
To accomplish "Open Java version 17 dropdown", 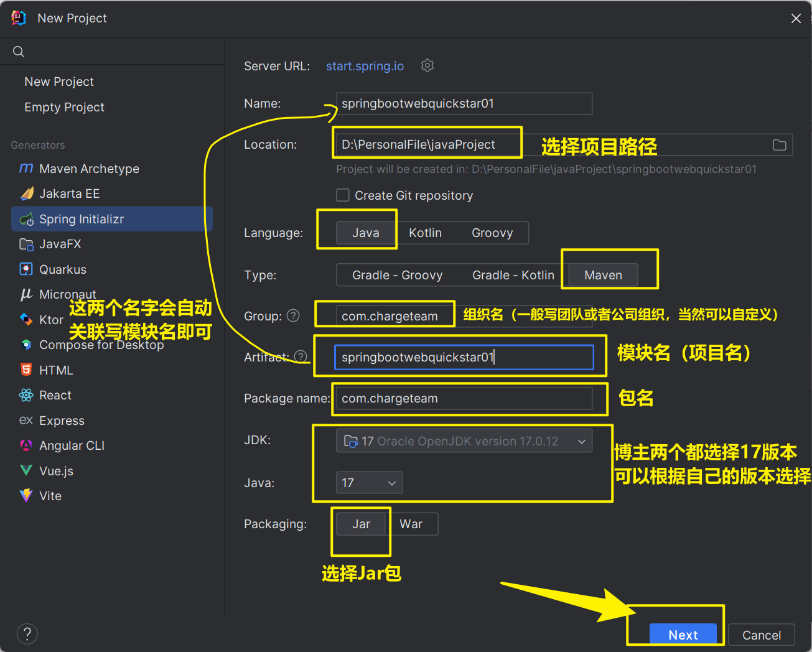I will point(370,483).
